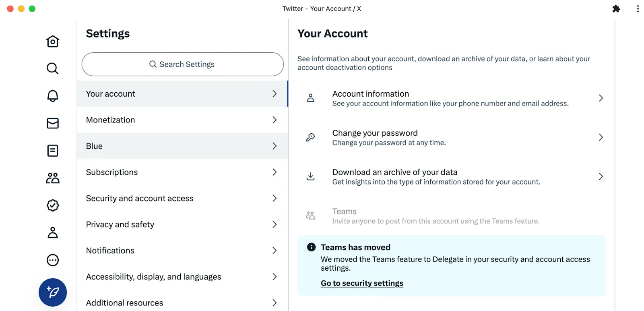Viewport: 644px width, 311px height.
Task: Open Download an archive of your data
Action: click(x=452, y=176)
